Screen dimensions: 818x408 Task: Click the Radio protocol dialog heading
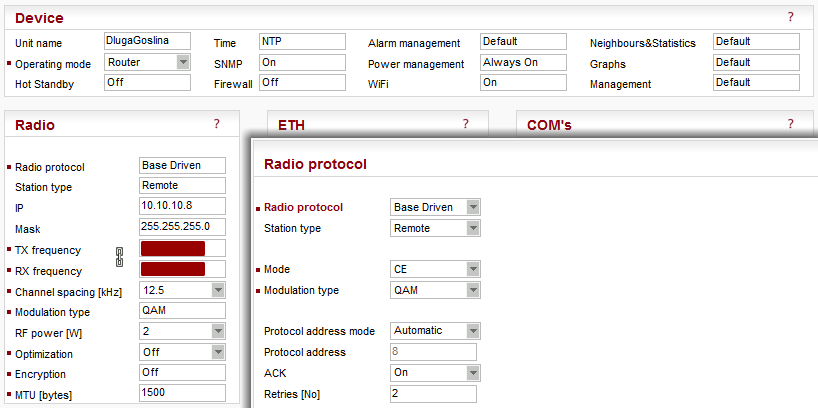point(315,164)
